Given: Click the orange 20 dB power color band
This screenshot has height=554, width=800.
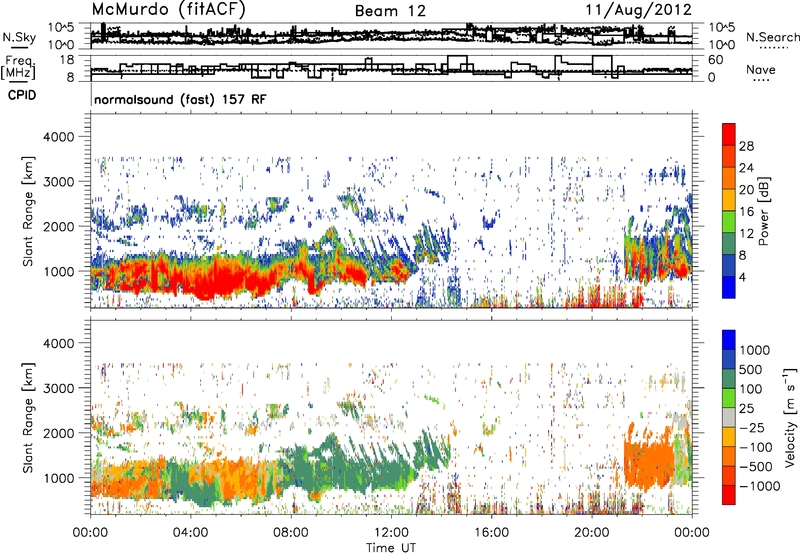Looking at the screenshot, I should click(729, 178).
